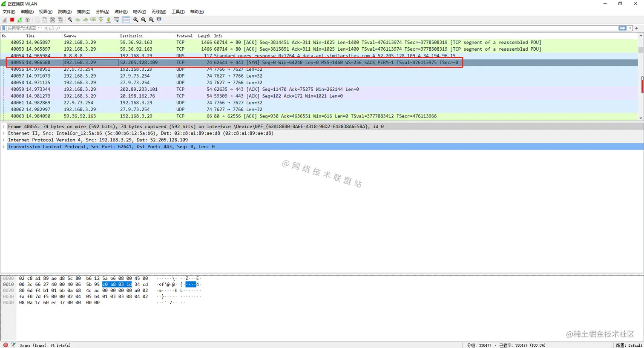The height and width of the screenshot is (348, 644).
Task: Click the start capture shark fin icon
Action: tap(5, 20)
